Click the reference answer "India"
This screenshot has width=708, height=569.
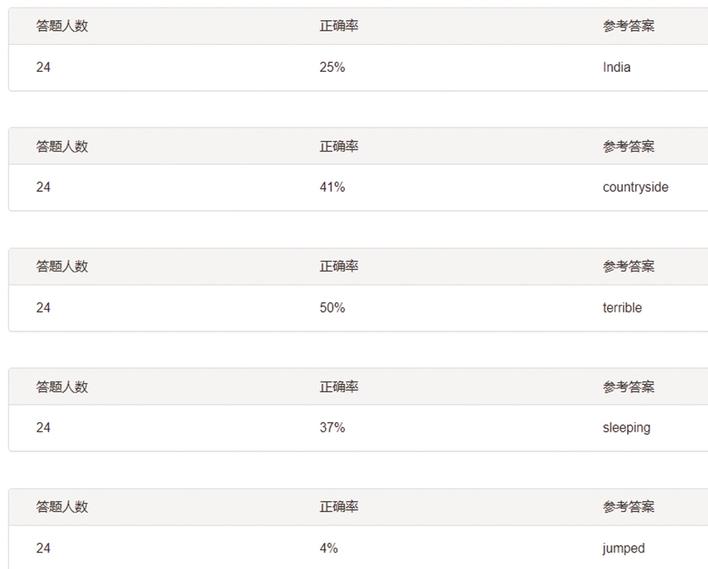click(x=616, y=68)
